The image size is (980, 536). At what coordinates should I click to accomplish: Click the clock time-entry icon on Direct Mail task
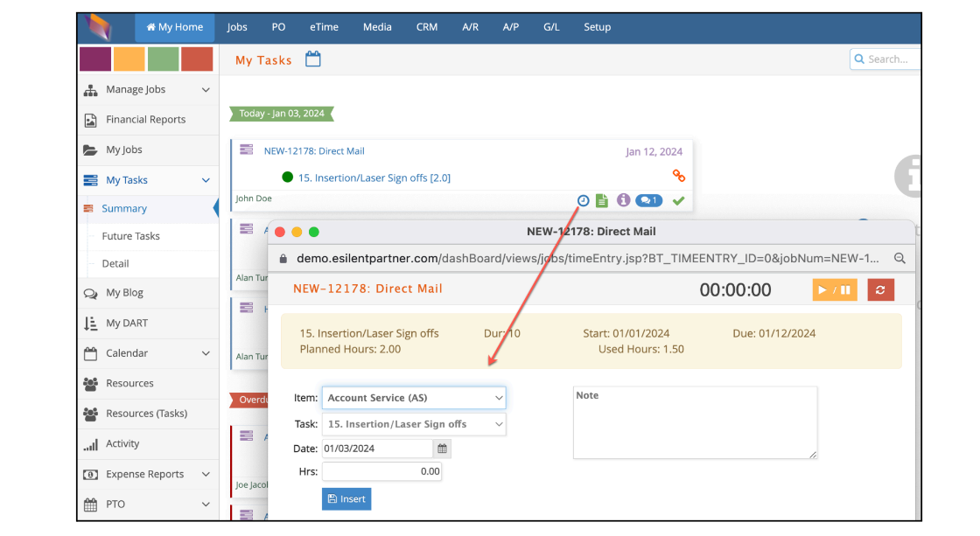click(x=583, y=200)
